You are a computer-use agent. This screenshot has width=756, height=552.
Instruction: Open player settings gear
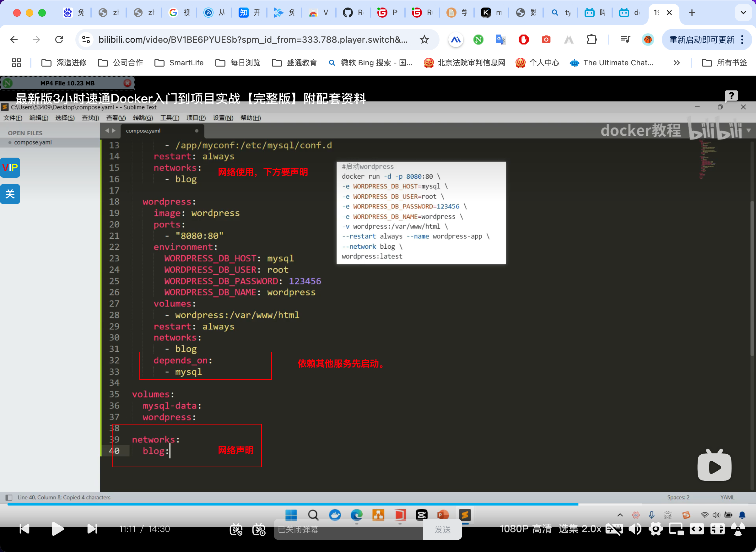(x=656, y=529)
